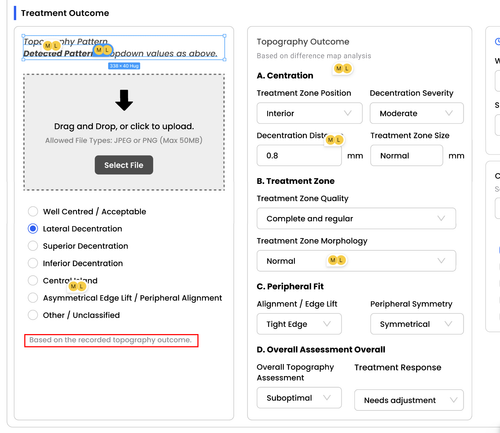The width and height of the screenshot is (500, 433).
Task: Open the Treatment Zone Position dropdown
Action: [309, 113]
